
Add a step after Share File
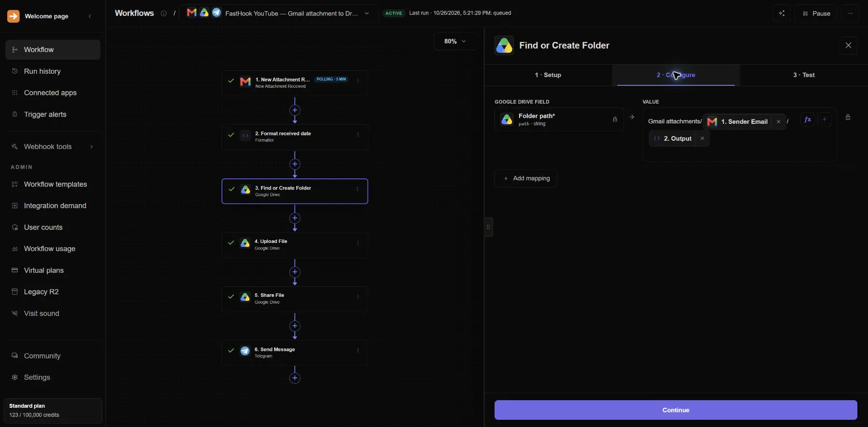(295, 326)
